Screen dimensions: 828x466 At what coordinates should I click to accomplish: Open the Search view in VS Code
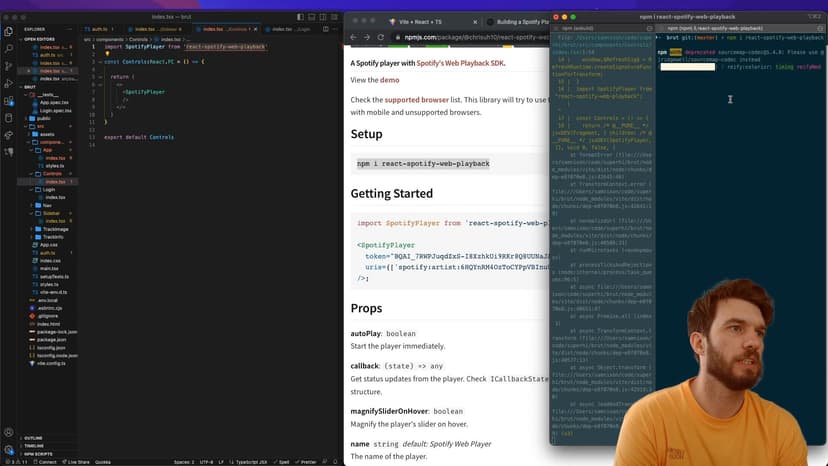[x=8, y=49]
